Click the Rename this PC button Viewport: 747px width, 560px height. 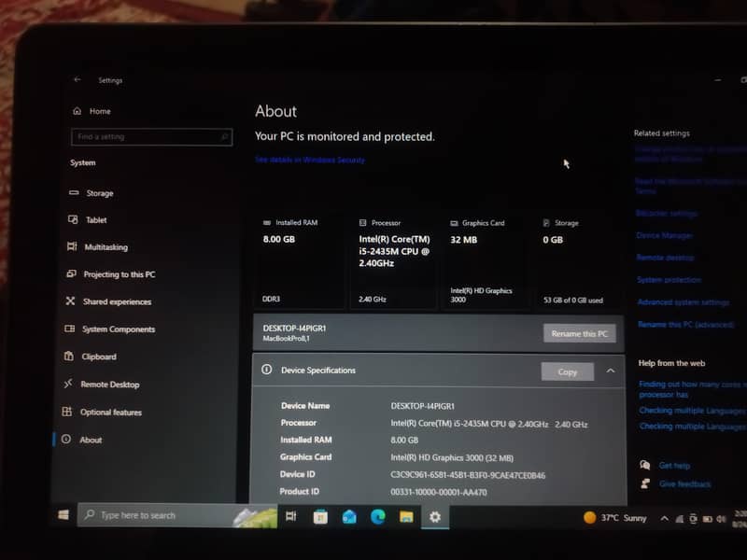pos(579,333)
